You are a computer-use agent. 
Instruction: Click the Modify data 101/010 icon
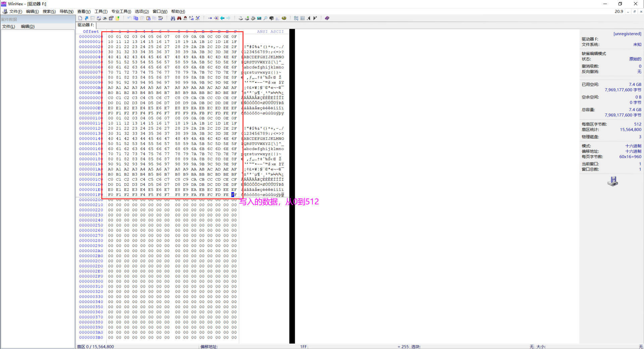160,18
